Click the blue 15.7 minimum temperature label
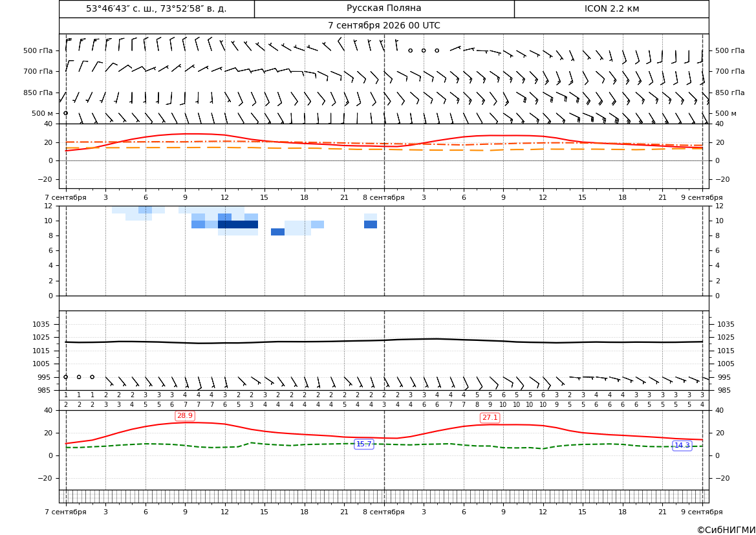 363,444
